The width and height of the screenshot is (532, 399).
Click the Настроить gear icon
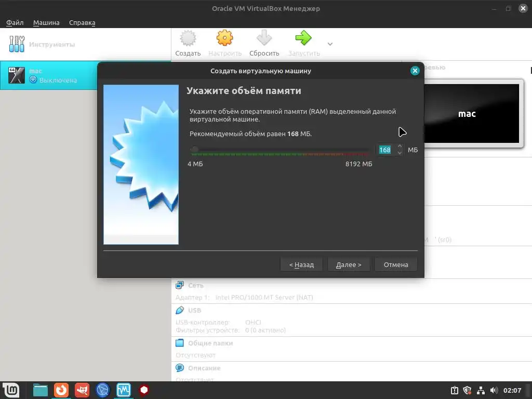[224, 38]
